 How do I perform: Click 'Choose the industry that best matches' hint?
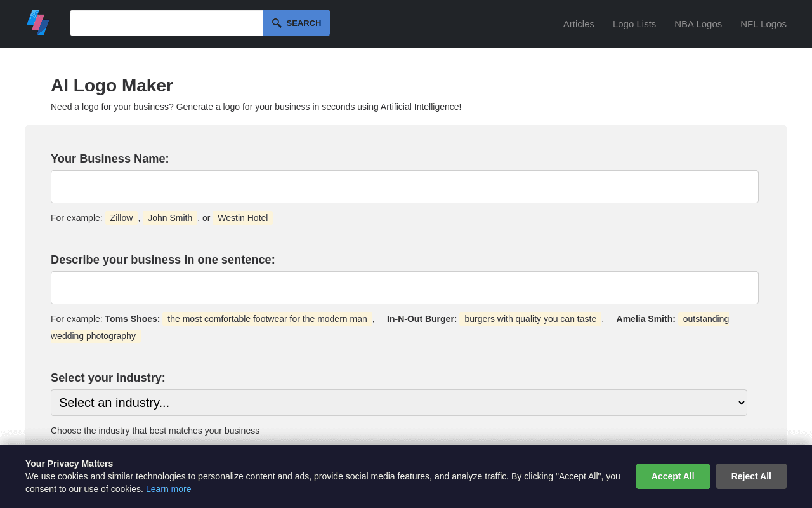[155, 431]
